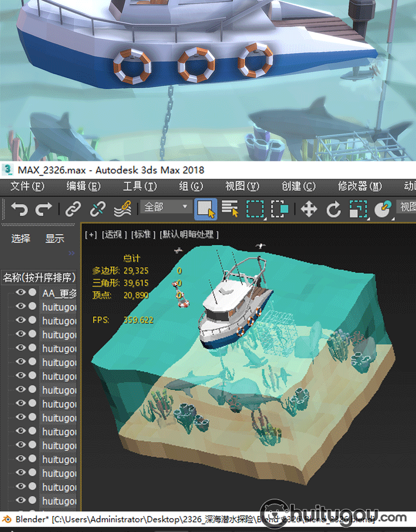
Task: Open the 组(G) menu
Action: (x=191, y=186)
